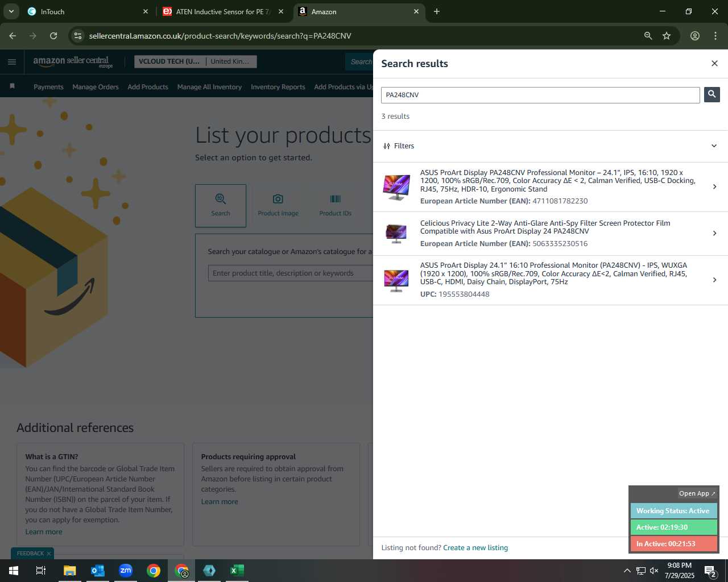Viewport: 728px width, 582px height.
Task: Click the site information icon in address bar
Action: point(78,36)
